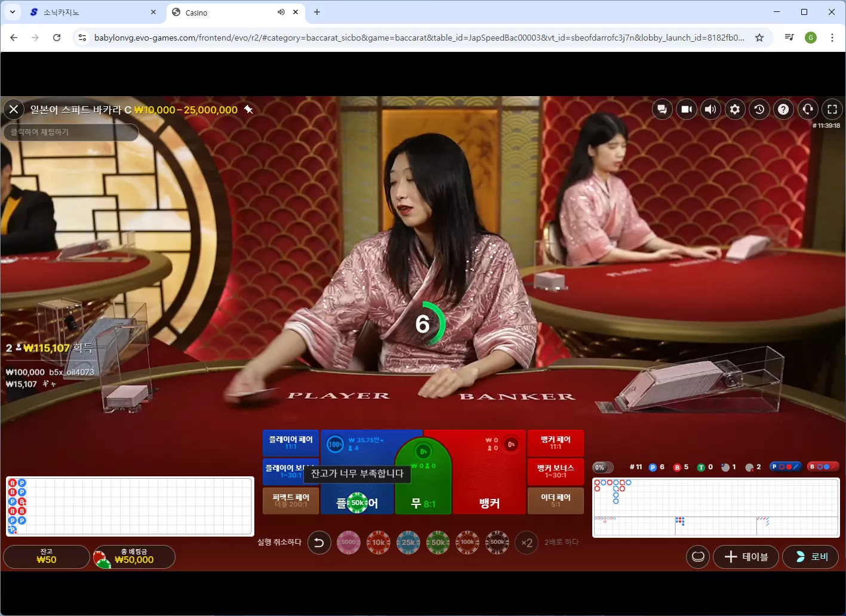Image resolution: width=846 pixels, height=616 pixels.
Task: Open the Chrome three-dot menu
Action: tap(832, 38)
